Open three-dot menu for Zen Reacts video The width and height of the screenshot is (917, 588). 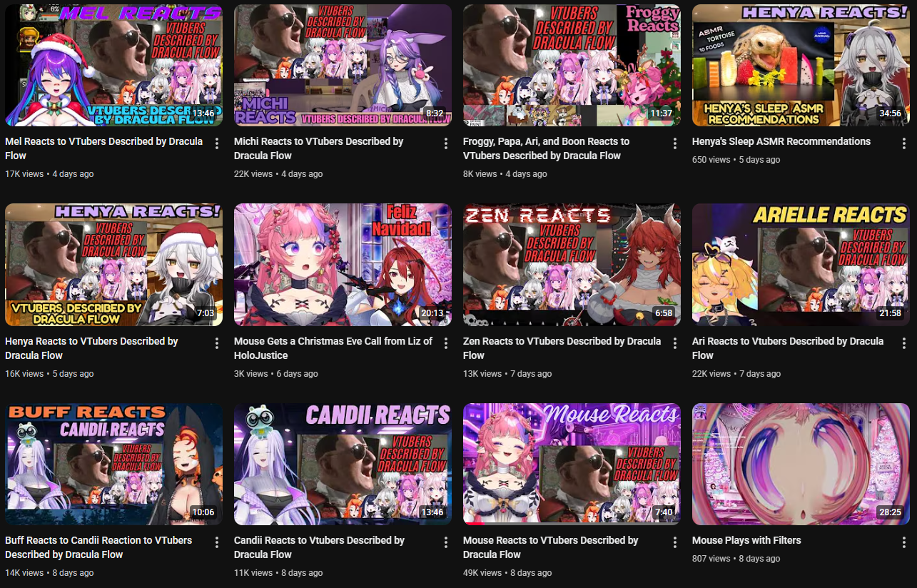coord(675,344)
